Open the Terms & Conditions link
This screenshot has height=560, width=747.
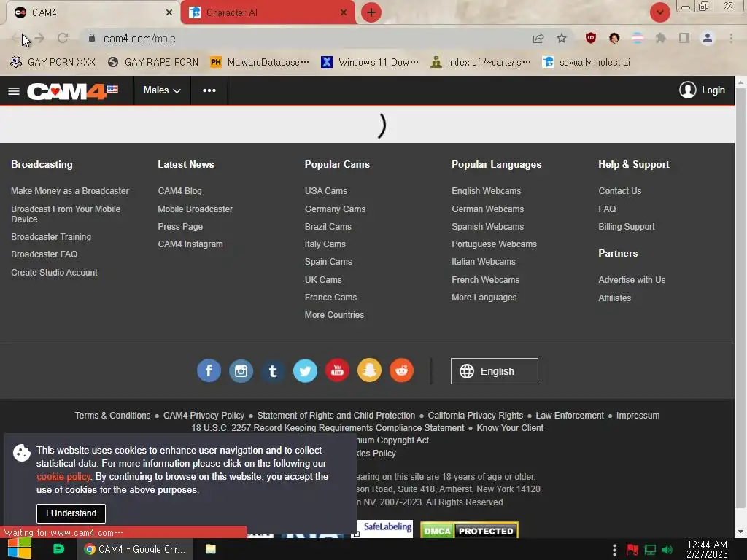coord(112,415)
